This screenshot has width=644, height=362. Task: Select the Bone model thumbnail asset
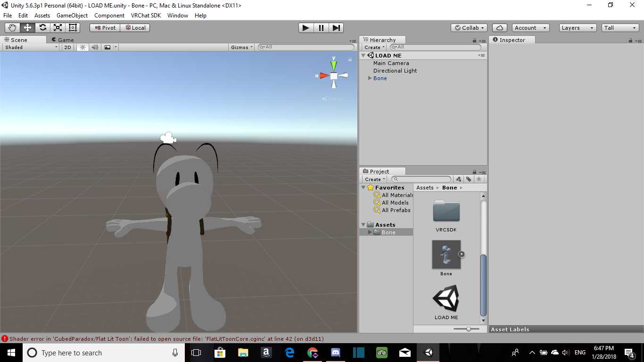pos(446,255)
